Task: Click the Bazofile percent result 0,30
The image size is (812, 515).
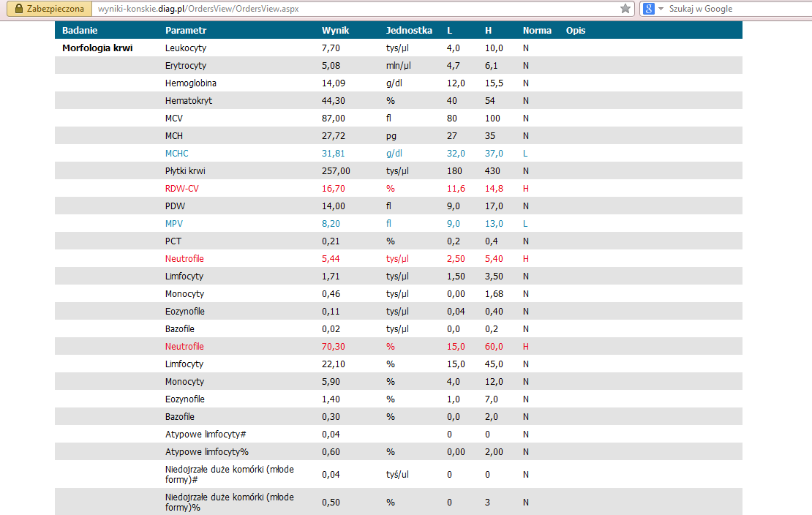Action: (331, 417)
